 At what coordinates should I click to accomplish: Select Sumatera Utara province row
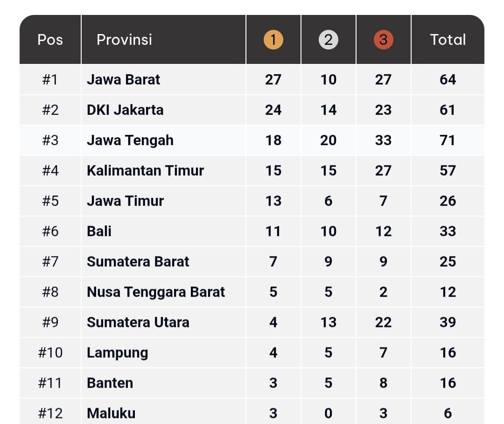138,323
